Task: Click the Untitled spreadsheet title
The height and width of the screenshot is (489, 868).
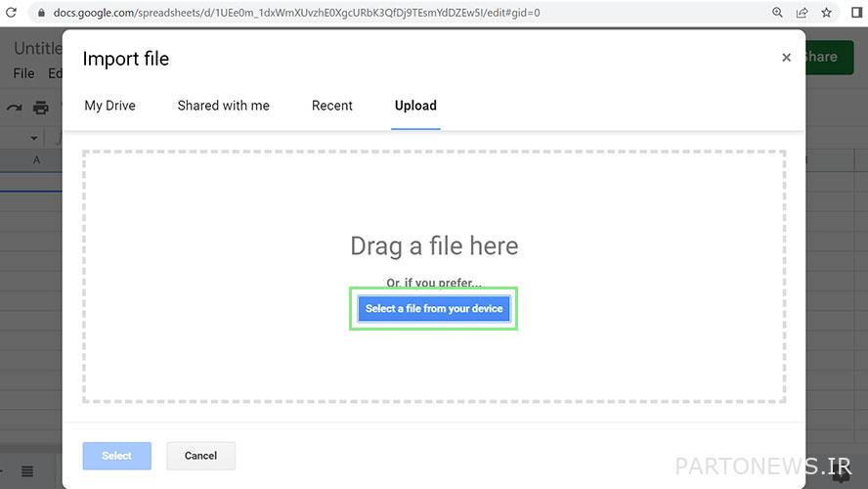Action: (x=38, y=49)
